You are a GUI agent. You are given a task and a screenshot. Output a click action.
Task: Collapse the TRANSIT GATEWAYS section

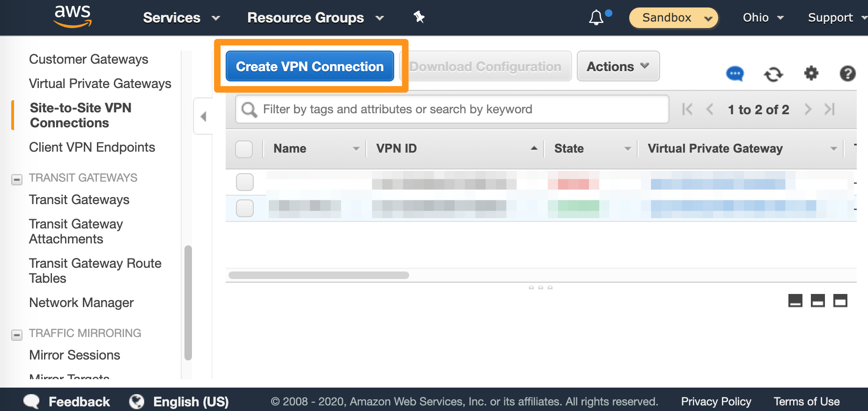pos(17,179)
